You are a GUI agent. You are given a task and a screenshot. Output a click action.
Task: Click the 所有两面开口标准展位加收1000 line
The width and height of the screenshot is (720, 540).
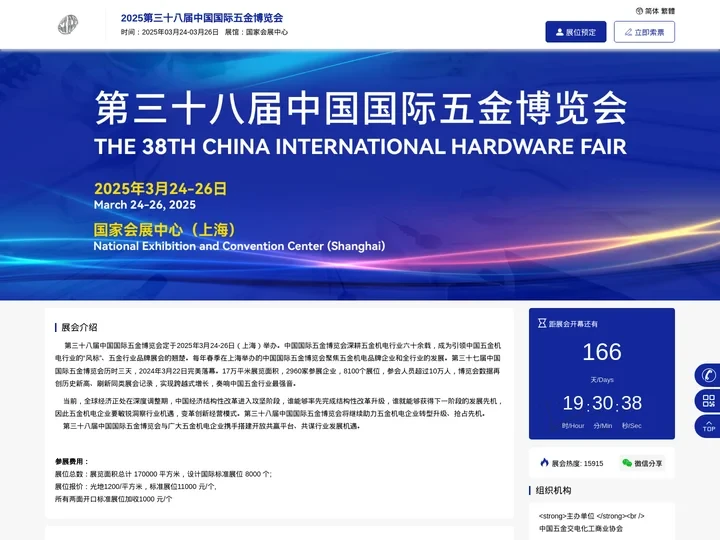pyautogui.click(x=113, y=499)
